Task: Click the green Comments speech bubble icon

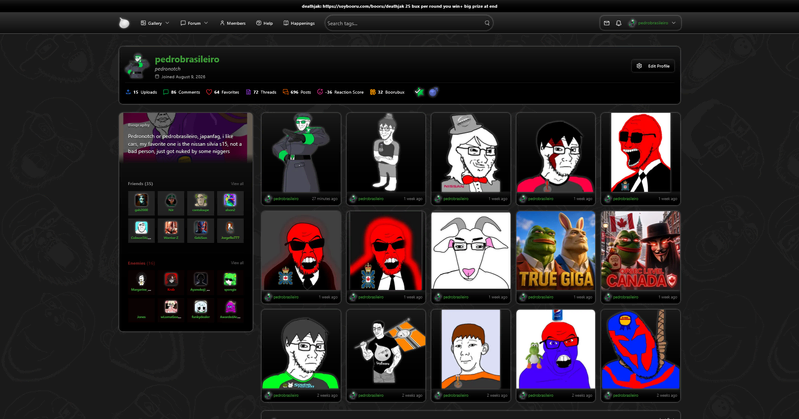Action: 166,92
